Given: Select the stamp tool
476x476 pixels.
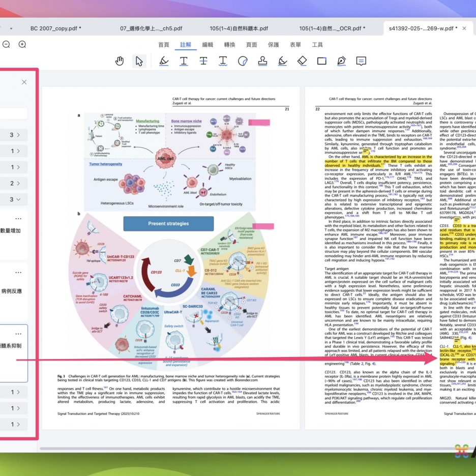Looking at the screenshot, I should 262,62.
